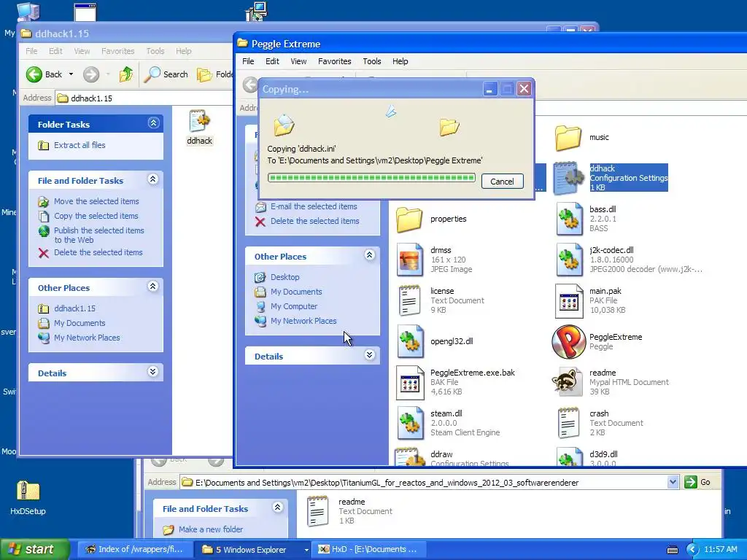
Task: Open Back history dropdown arrow in ddhack1.15
Action: pos(71,74)
